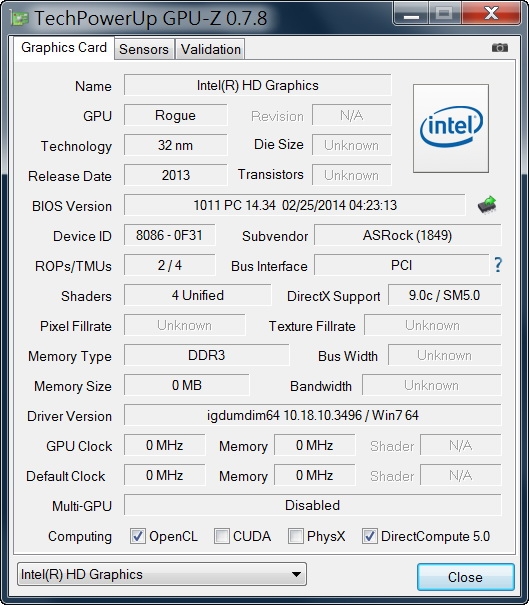
Task: Toggle the DirectCompute 5.0 checkbox
Action: click(x=369, y=536)
